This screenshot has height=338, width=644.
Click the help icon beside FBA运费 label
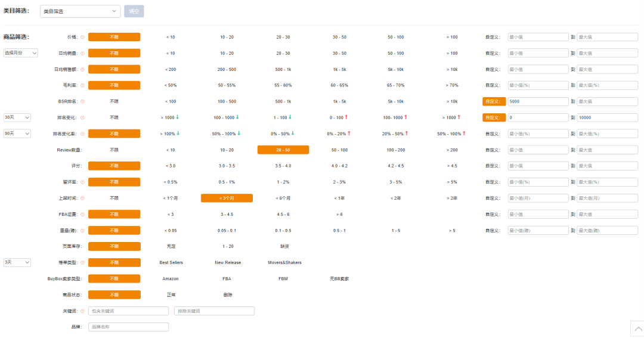82,215
